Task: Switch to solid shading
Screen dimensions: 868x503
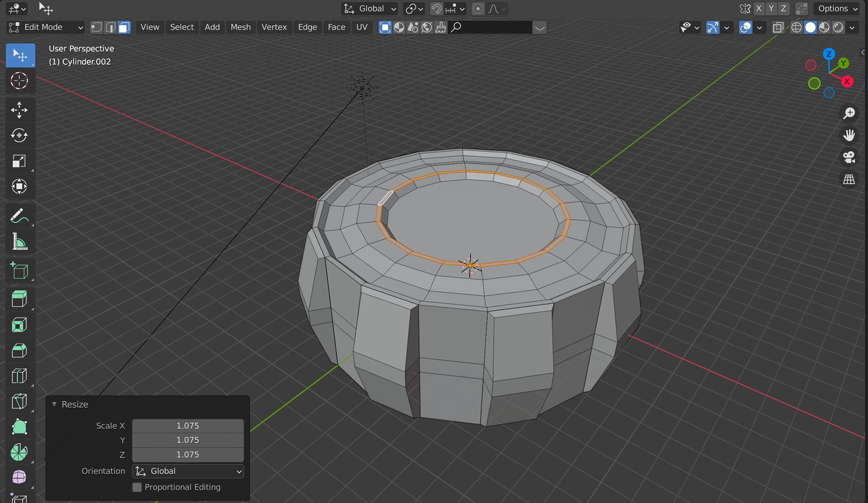Action: click(x=811, y=28)
